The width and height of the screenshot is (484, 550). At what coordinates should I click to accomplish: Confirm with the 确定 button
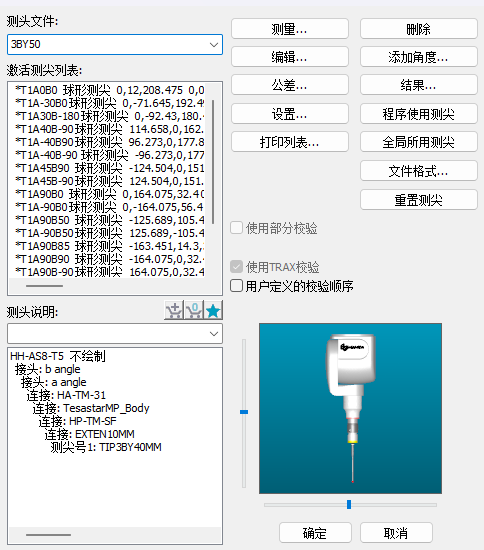pyautogui.click(x=315, y=533)
